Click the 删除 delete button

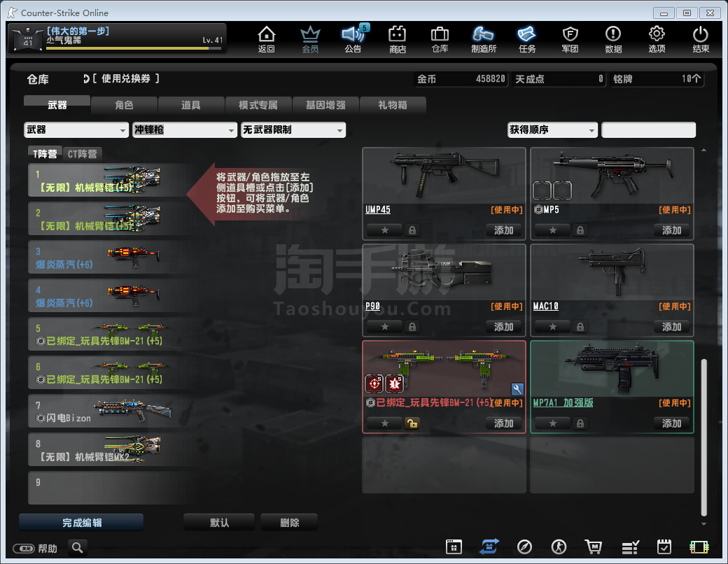289,523
